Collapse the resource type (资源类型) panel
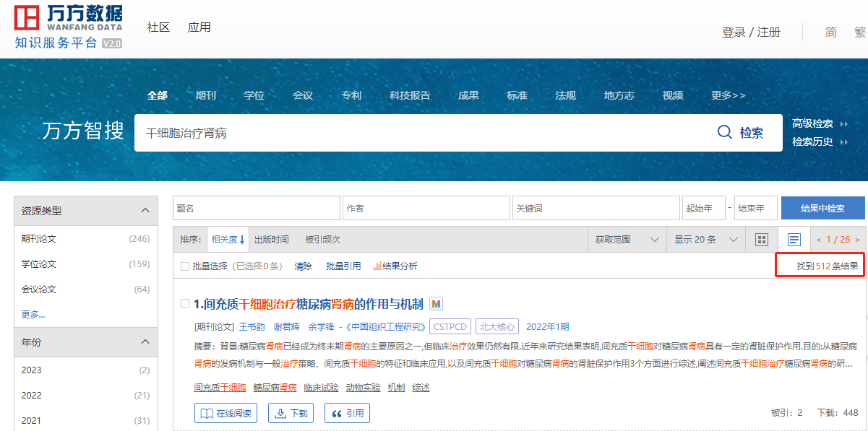 coord(145,211)
